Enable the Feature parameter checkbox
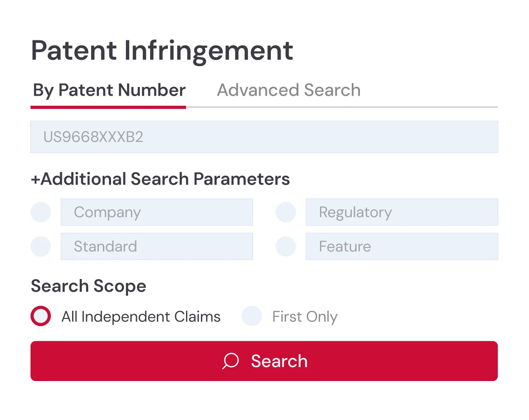Viewport: 529px width, 420px height. (x=286, y=246)
